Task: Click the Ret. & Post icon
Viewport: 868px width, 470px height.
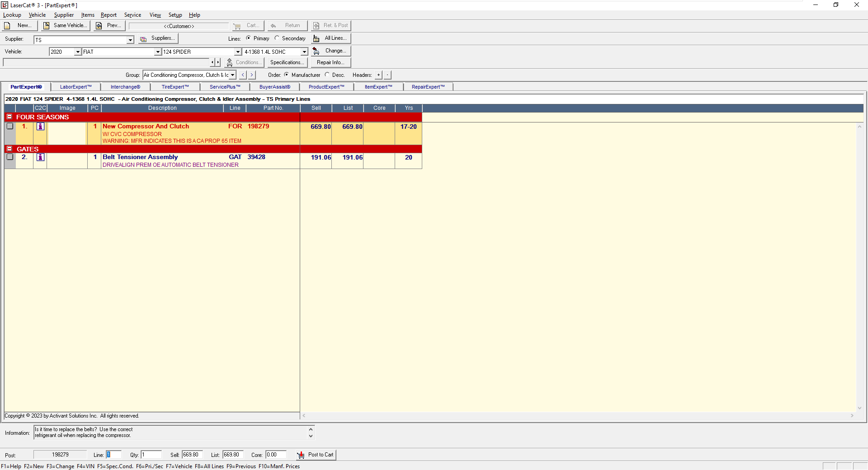Action: click(316, 26)
